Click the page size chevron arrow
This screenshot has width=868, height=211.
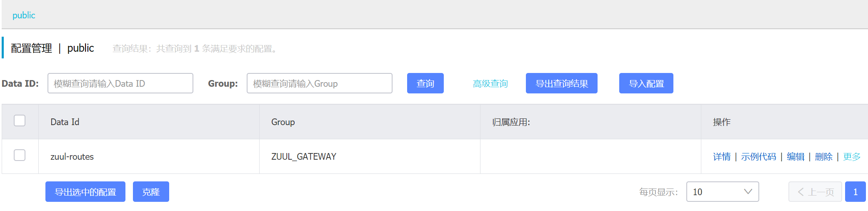point(748,192)
